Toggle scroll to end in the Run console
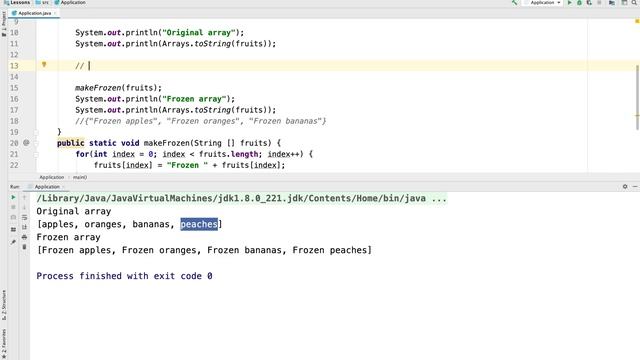 (24, 227)
